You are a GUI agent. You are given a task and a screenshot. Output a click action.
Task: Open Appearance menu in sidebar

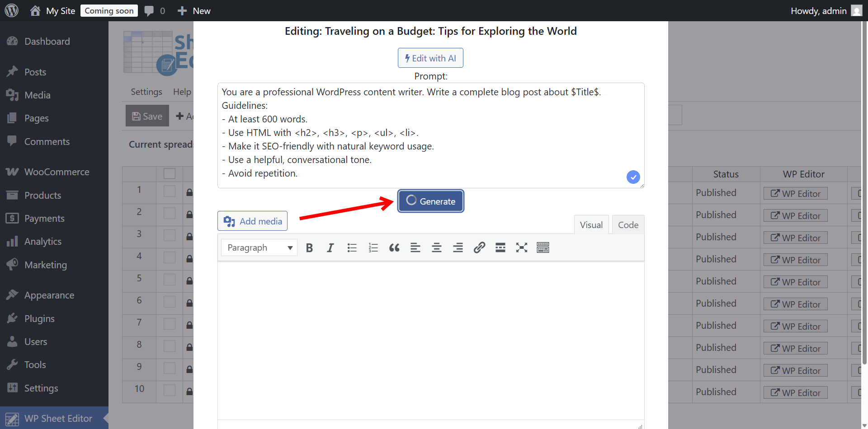[x=54, y=295]
